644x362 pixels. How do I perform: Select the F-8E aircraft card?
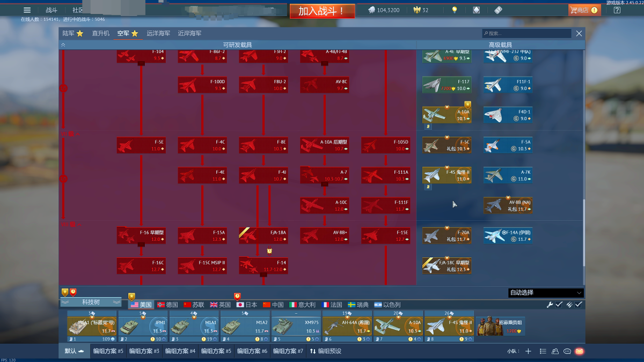(263, 145)
